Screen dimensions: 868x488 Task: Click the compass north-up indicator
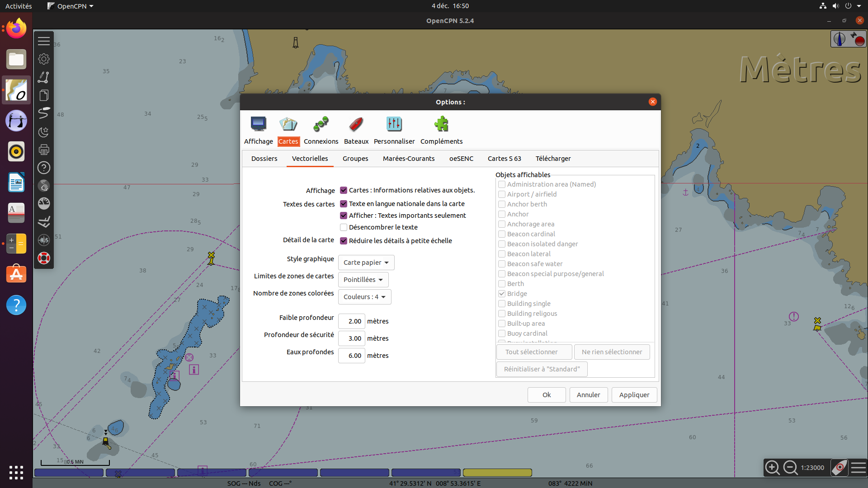pyautogui.click(x=840, y=39)
